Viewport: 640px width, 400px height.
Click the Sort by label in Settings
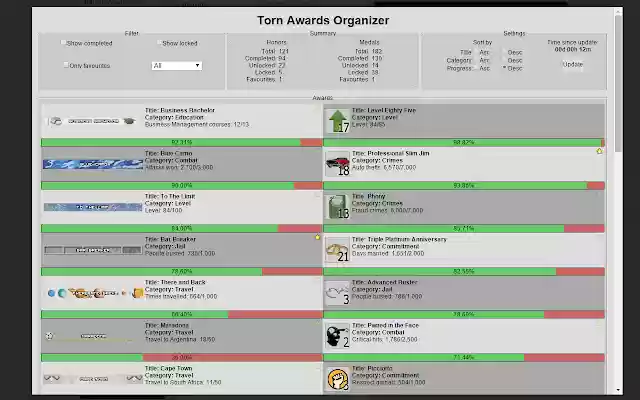pyautogui.click(x=482, y=42)
